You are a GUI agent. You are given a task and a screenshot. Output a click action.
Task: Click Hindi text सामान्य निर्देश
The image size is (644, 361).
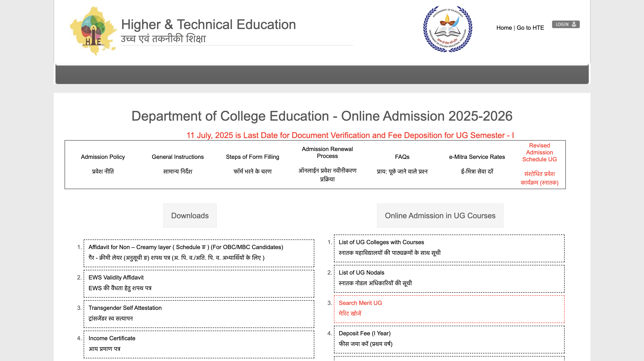pyautogui.click(x=178, y=171)
